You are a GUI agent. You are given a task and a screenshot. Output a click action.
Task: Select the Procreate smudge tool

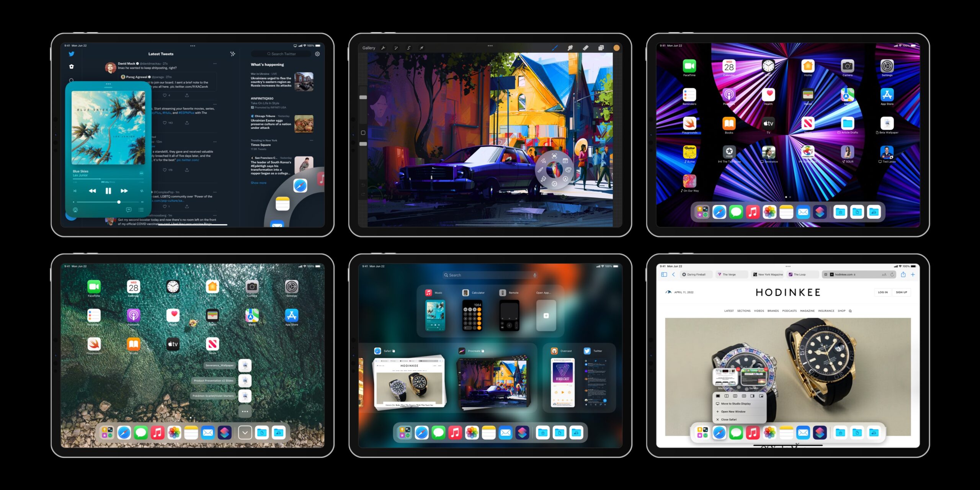pos(570,48)
